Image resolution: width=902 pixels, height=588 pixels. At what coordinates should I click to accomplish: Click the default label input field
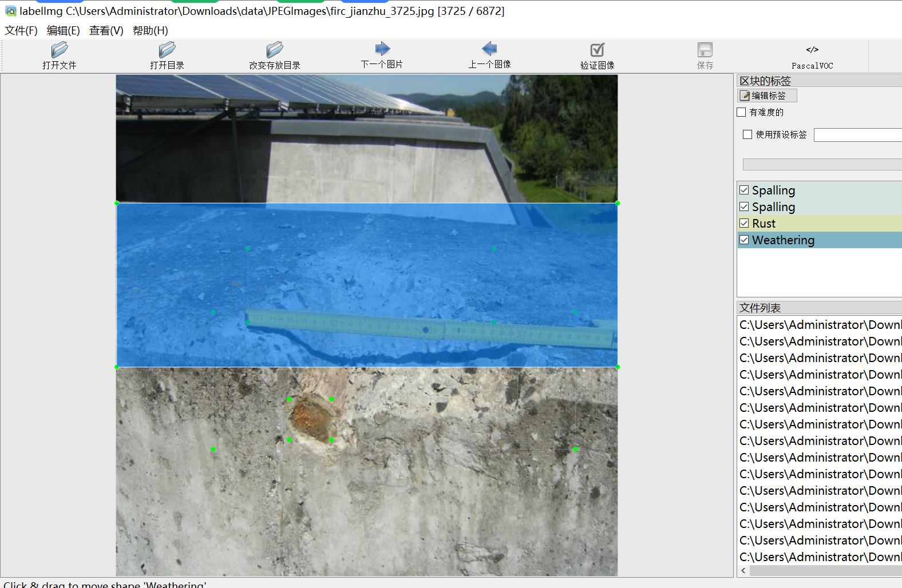tap(857, 135)
